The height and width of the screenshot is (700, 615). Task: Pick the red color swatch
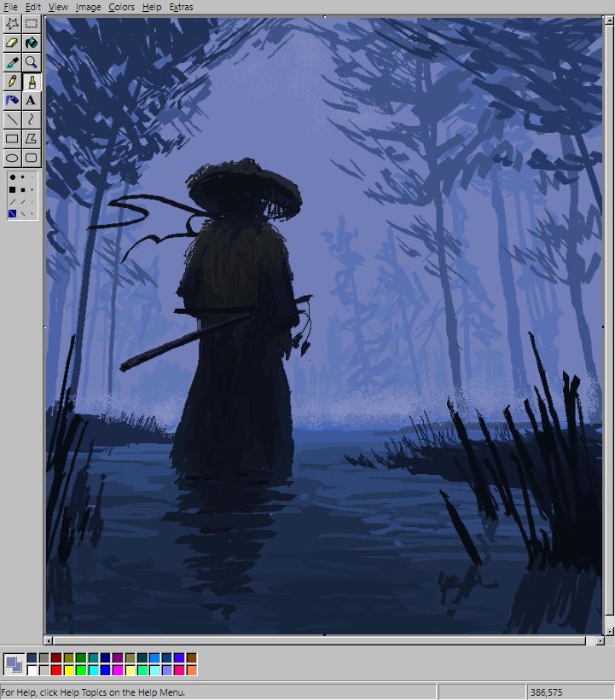[55, 670]
